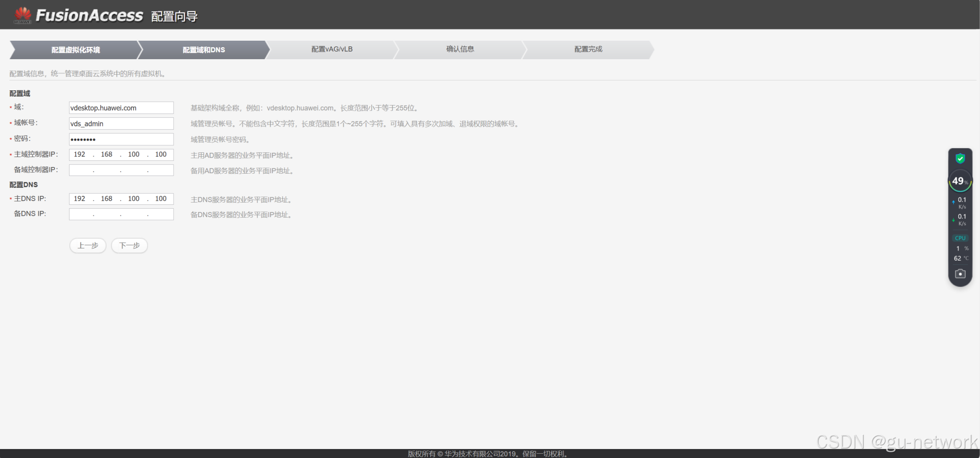
Task: Go to the 配置vAG/vLB wizard step
Action: coord(332,49)
